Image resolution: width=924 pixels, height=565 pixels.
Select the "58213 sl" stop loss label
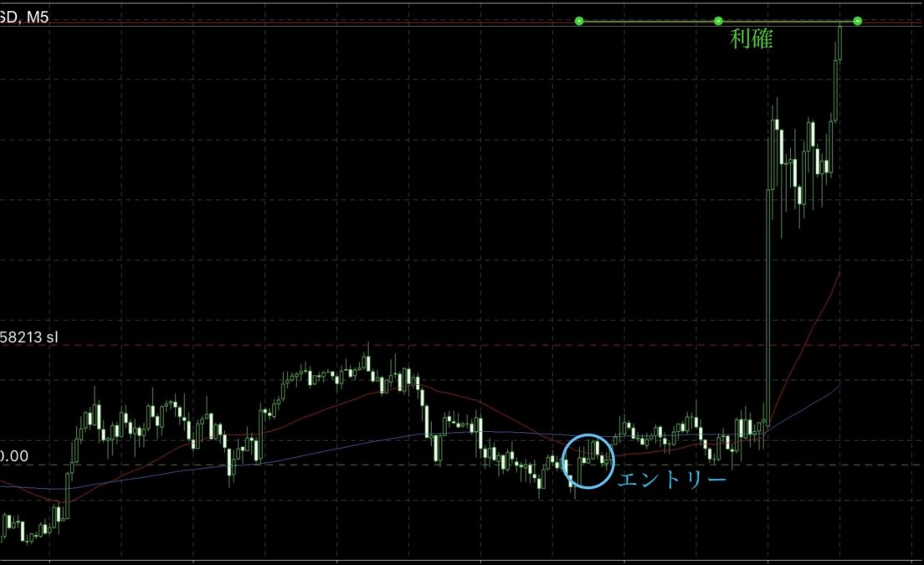click(x=29, y=338)
